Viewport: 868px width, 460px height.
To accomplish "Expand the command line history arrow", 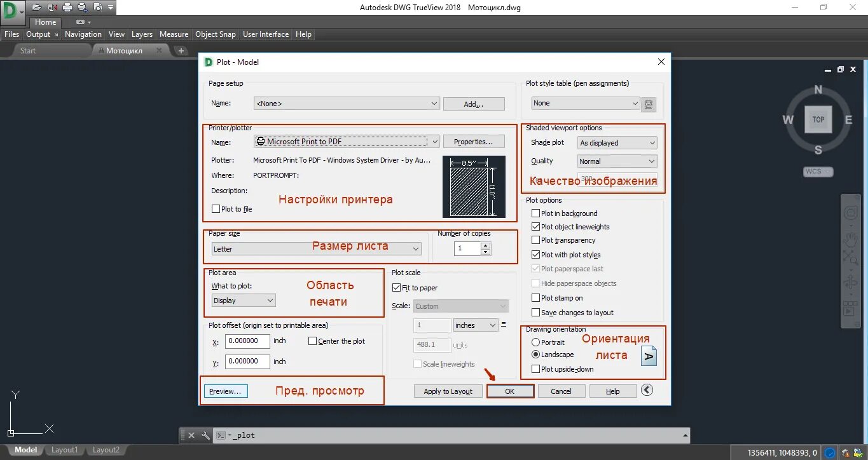I will tap(684, 435).
